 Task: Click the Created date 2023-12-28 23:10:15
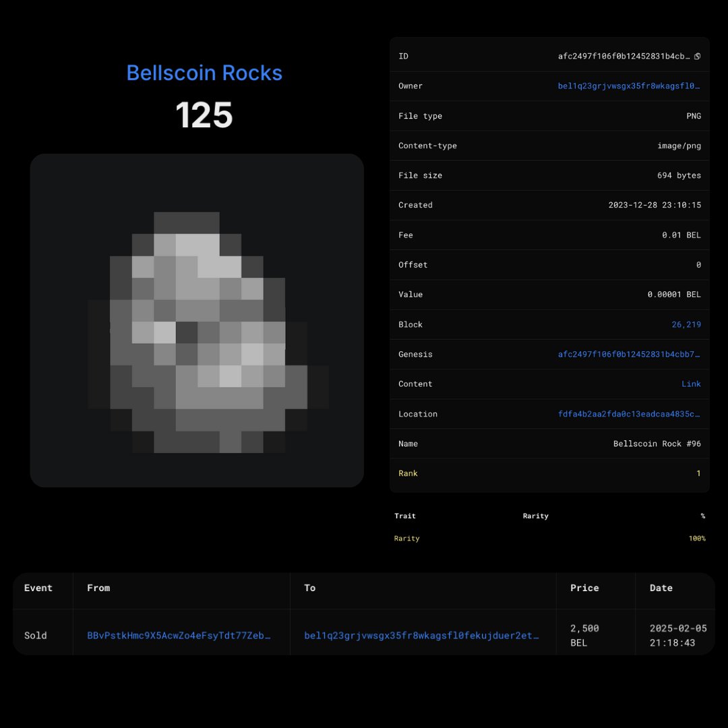click(655, 205)
